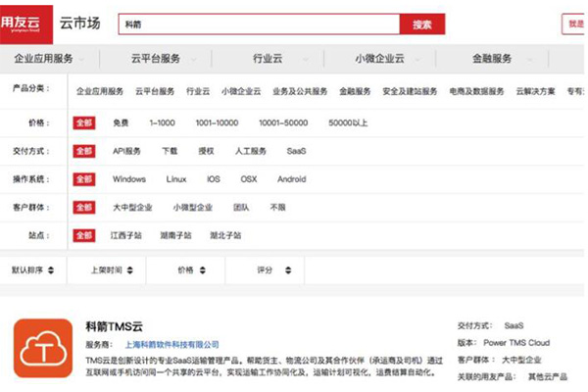Viewport: 588px width, 392px height.
Task: Filter category by 行业云 link
Action: [x=198, y=91]
